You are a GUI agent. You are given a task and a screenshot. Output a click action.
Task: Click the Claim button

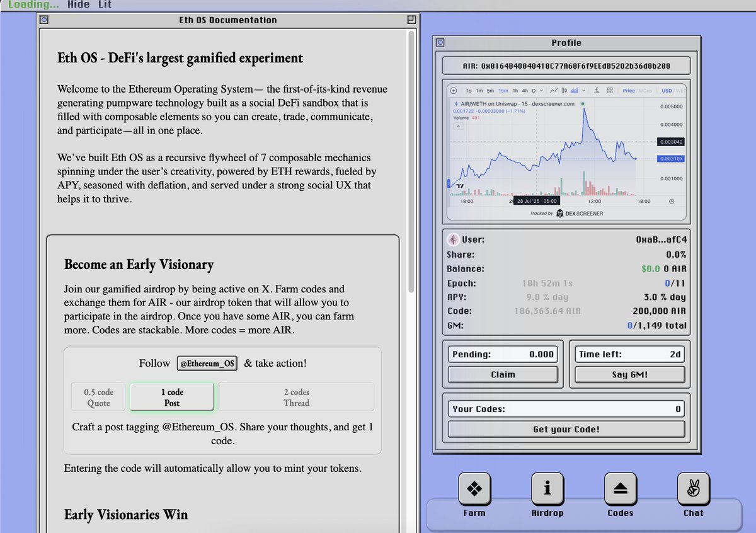503,374
